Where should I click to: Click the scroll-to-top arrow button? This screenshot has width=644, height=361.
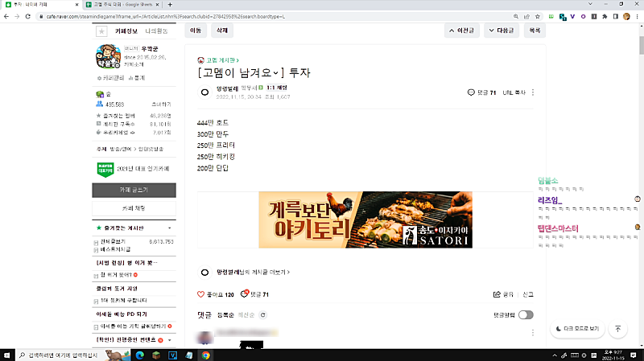pyautogui.click(x=617, y=329)
